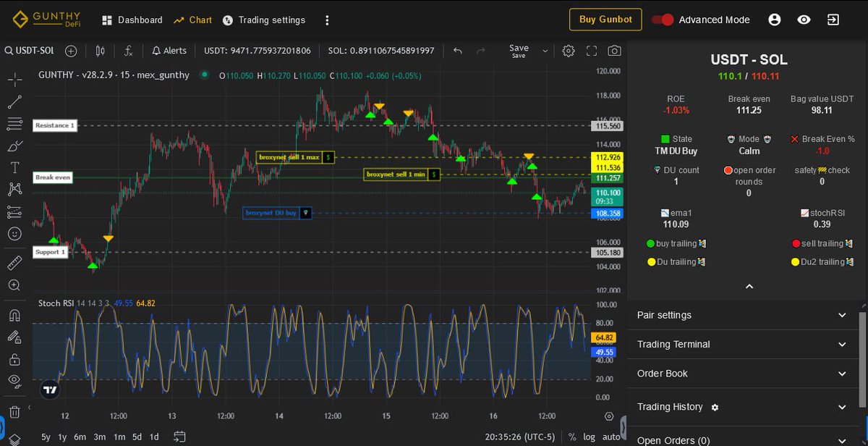Click the trash remove drawings icon
Viewport: 868px width, 446px height.
click(x=14, y=412)
